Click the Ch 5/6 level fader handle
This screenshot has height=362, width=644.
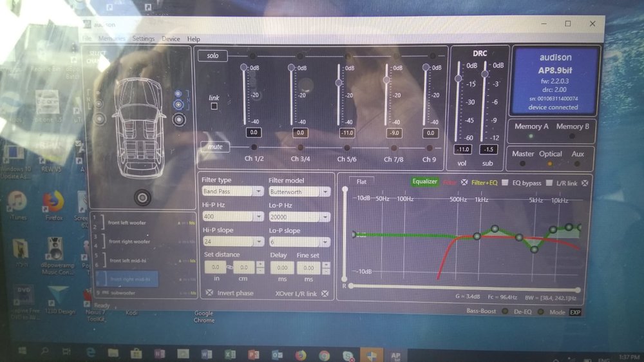(339, 82)
